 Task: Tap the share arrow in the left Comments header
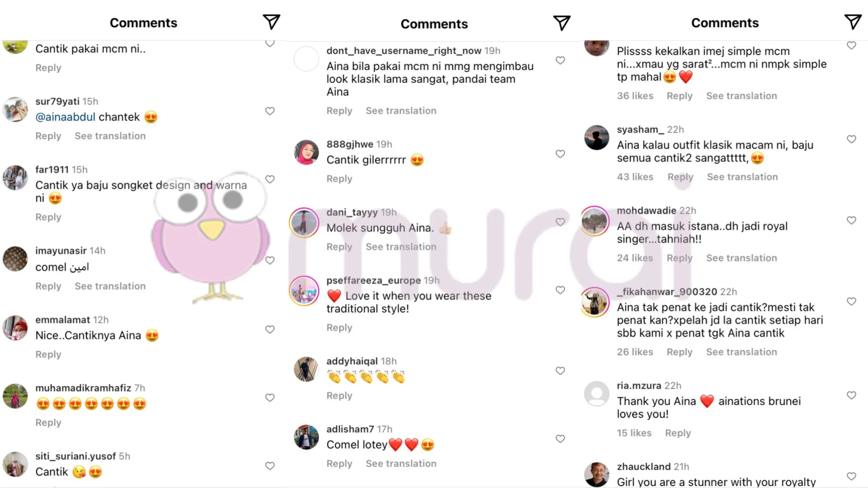click(271, 22)
